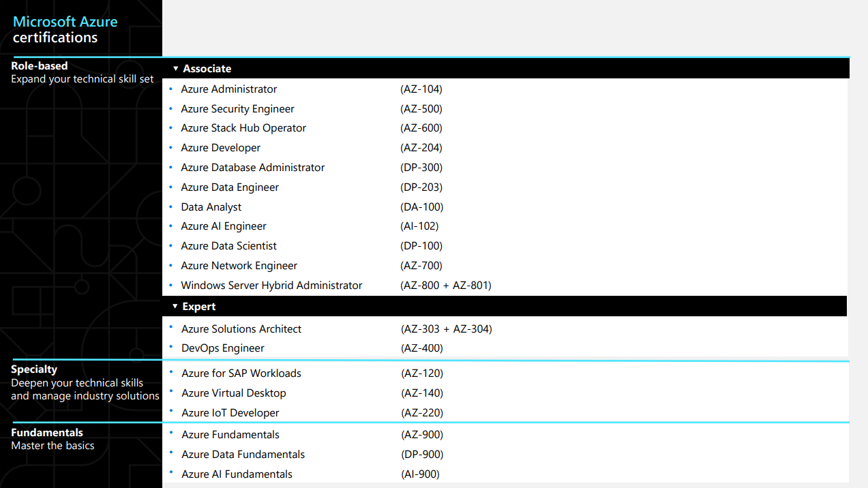Click exam code (AZ-700)
Screen dimensions: 868x488
click(421, 266)
